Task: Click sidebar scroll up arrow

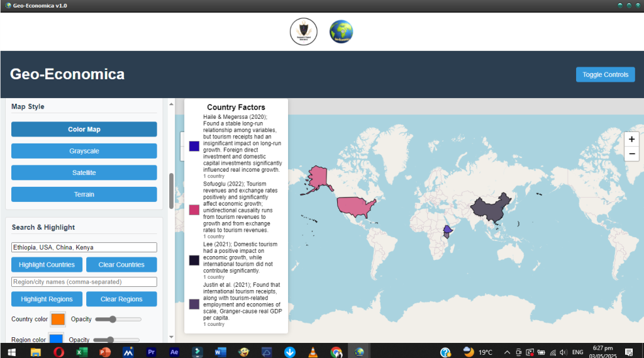Action: (171, 104)
